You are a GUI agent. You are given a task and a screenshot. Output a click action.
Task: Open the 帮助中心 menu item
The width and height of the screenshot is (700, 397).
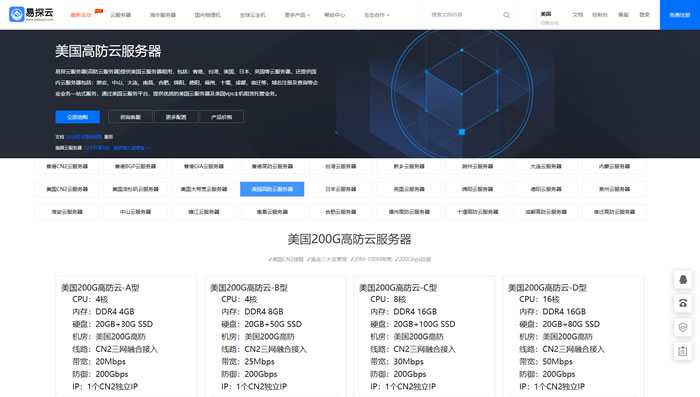click(334, 15)
